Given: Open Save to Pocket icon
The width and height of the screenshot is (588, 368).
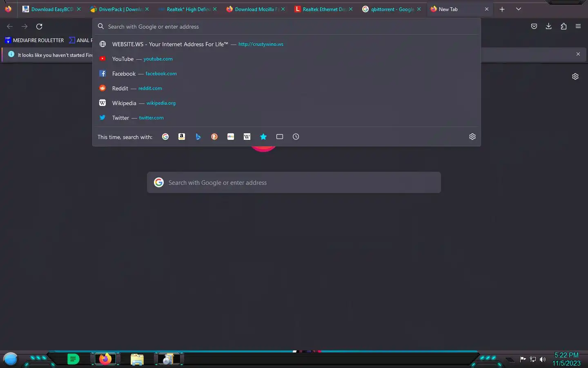Looking at the screenshot, I should 534,26.
